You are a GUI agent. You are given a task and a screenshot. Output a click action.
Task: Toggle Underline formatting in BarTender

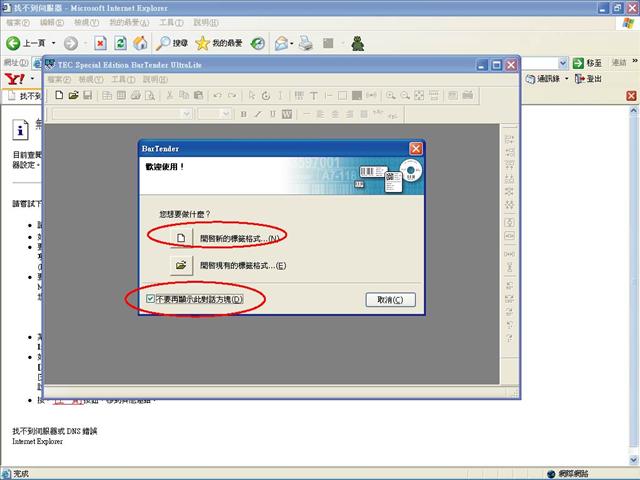click(272, 114)
